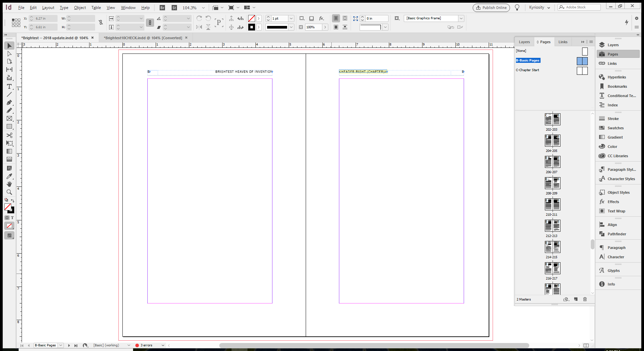Open Pathfinder panel from dock
644x351 pixels.
pos(617,234)
